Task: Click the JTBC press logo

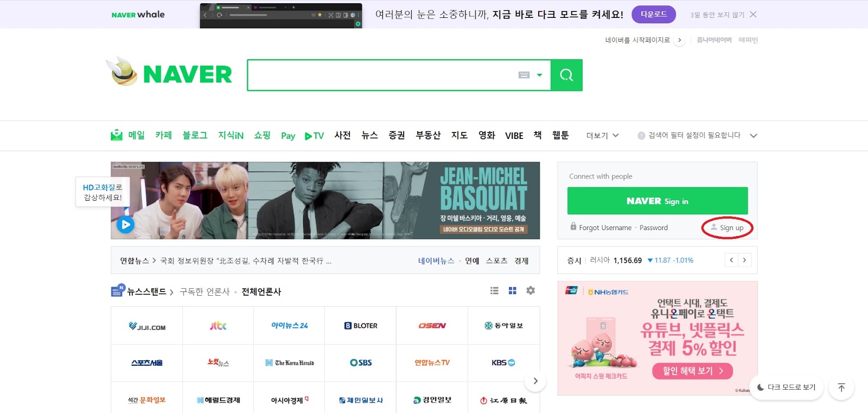Action: point(218,326)
